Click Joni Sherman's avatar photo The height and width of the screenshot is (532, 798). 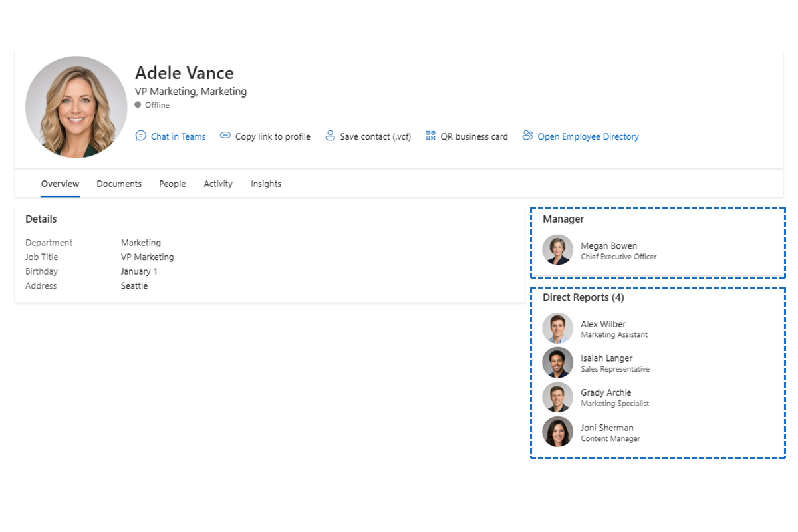(x=557, y=432)
